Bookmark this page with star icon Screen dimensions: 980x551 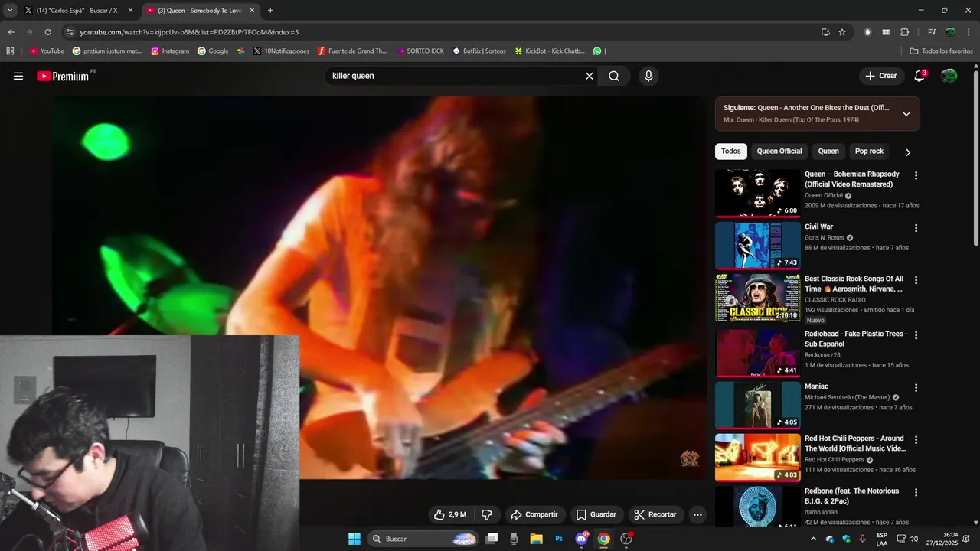click(842, 32)
